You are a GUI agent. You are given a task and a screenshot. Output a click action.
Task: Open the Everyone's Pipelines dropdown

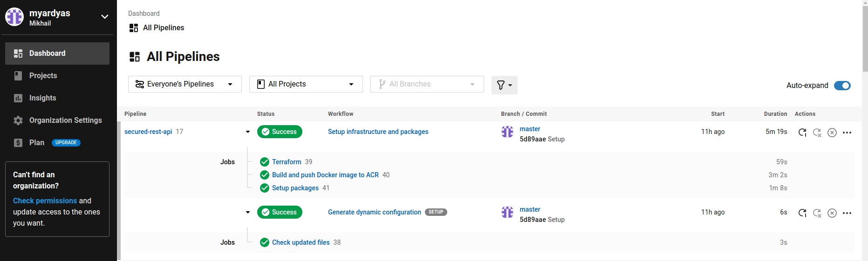coord(185,84)
